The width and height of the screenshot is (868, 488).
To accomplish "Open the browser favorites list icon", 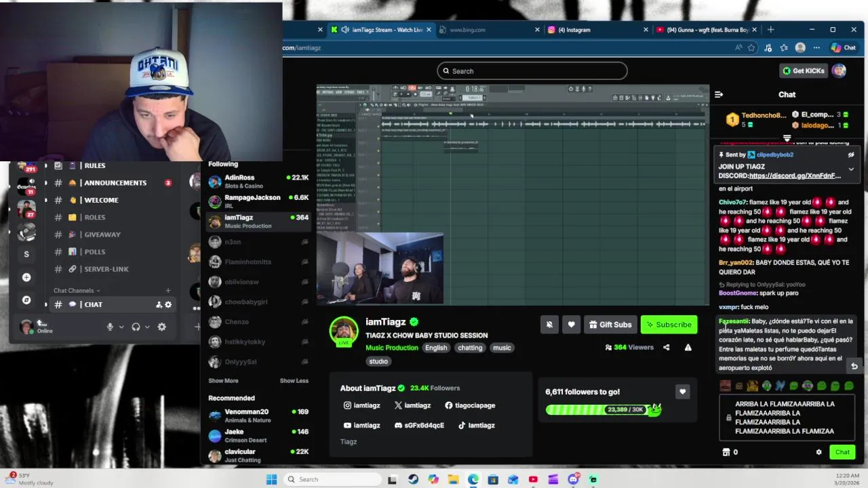I will click(784, 48).
